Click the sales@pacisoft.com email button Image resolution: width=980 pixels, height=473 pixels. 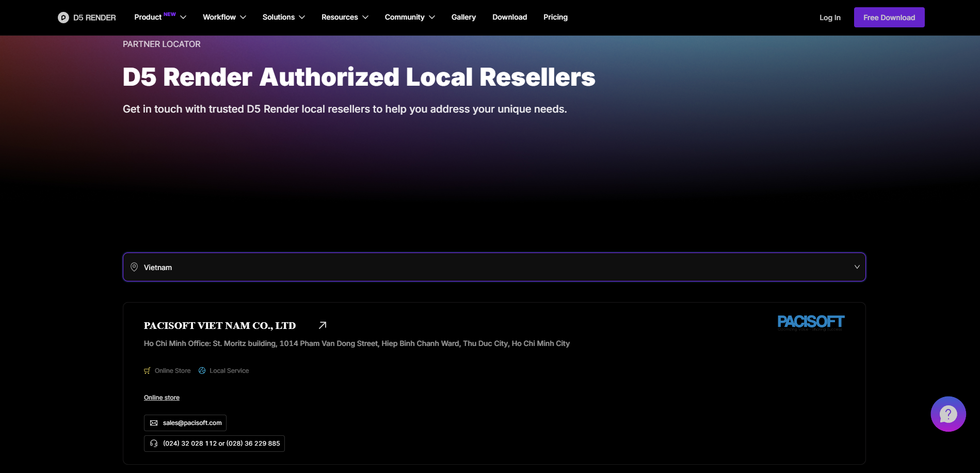185,423
